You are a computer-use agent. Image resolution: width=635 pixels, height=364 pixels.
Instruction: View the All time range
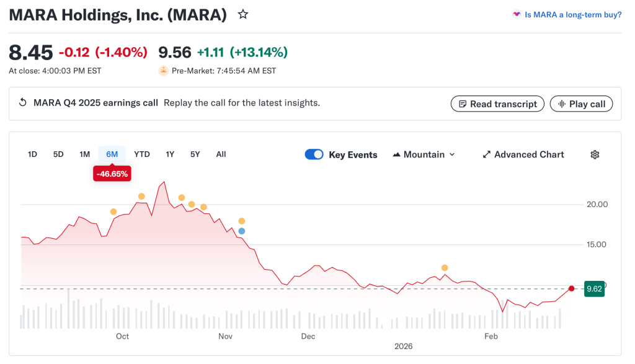(x=221, y=154)
